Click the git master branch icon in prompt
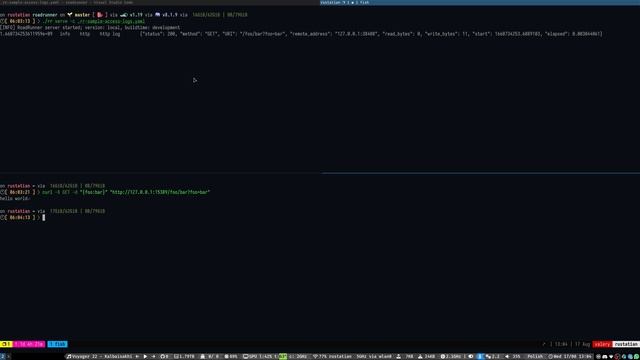640x360 pixels. coord(70,15)
